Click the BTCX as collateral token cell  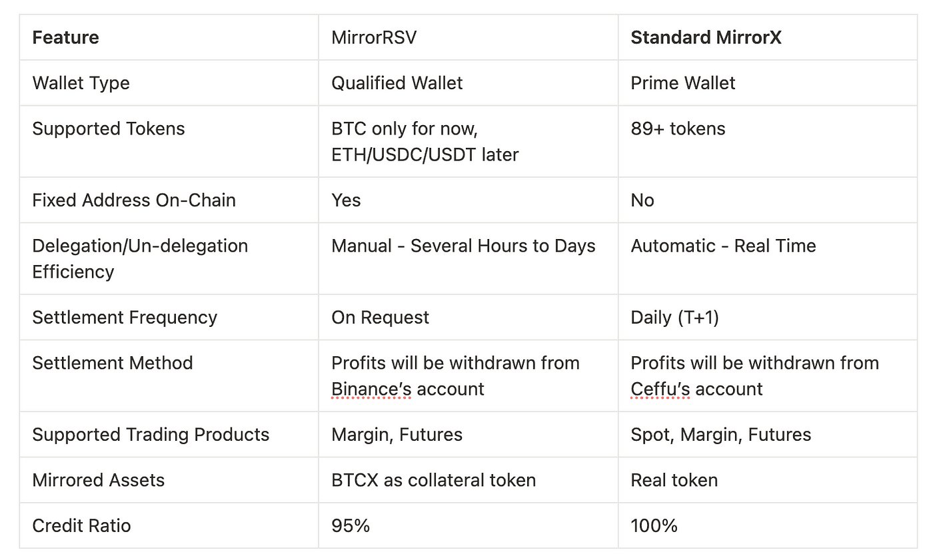[x=433, y=479]
